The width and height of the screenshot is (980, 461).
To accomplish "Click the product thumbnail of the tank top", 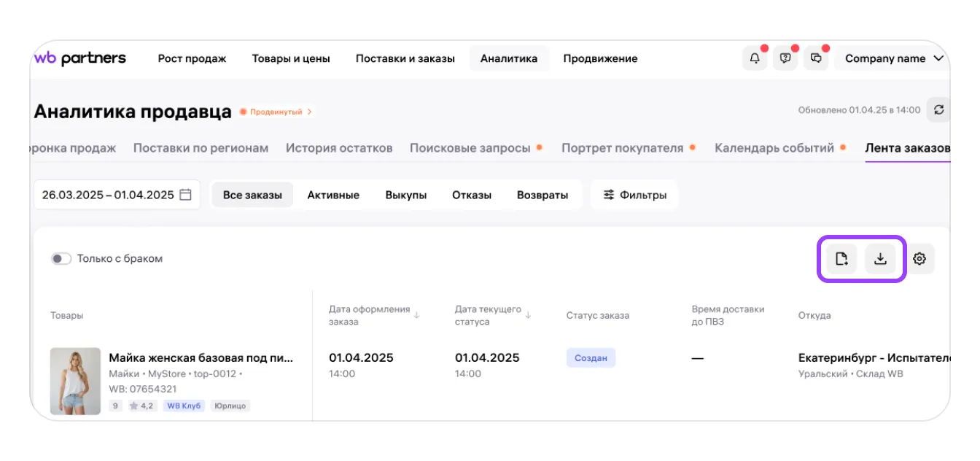I will coord(76,381).
